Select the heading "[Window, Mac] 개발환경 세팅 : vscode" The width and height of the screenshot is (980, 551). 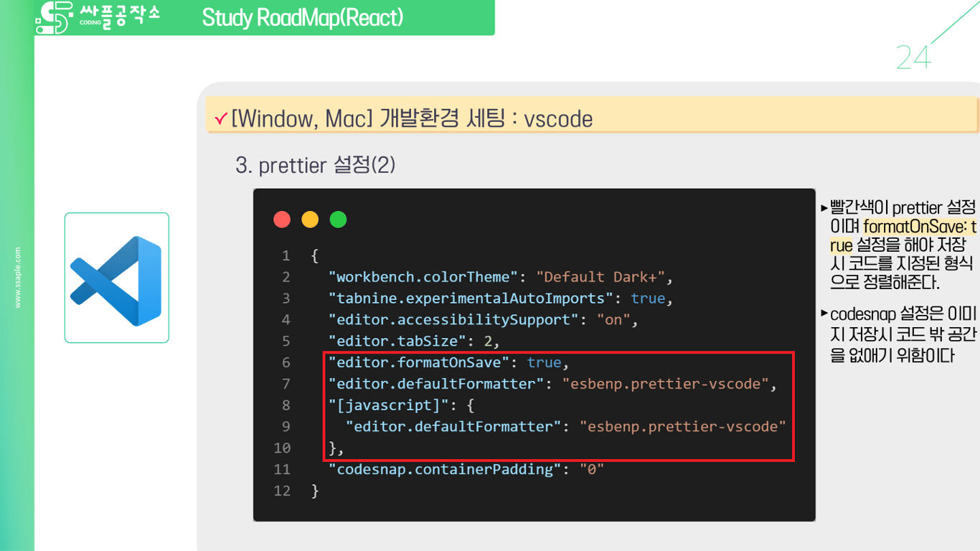(413, 118)
